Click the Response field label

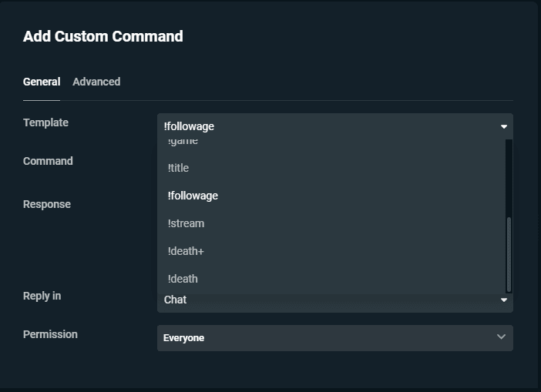click(47, 204)
